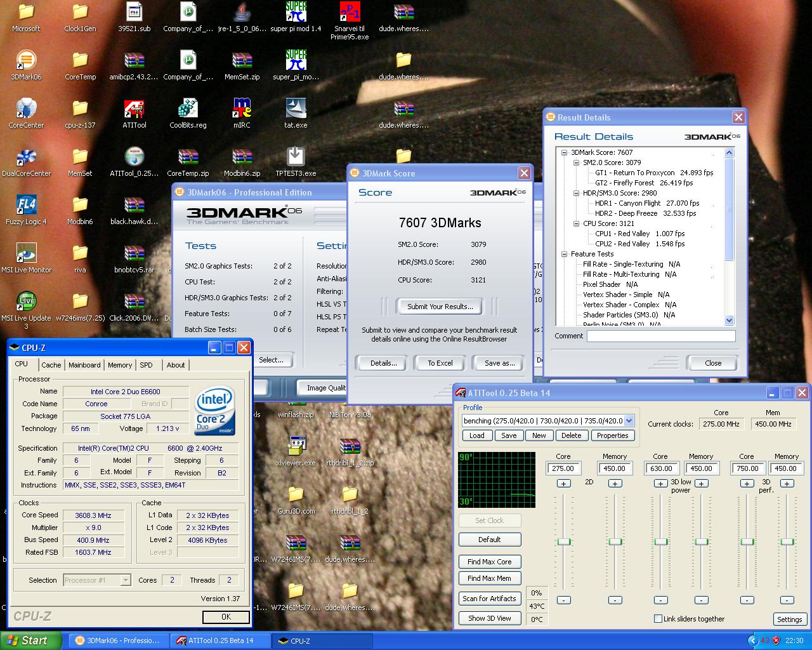Image resolution: width=812 pixels, height=650 pixels.
Task: Click the Details button in 3DMark Score
Action: [383, 362]
